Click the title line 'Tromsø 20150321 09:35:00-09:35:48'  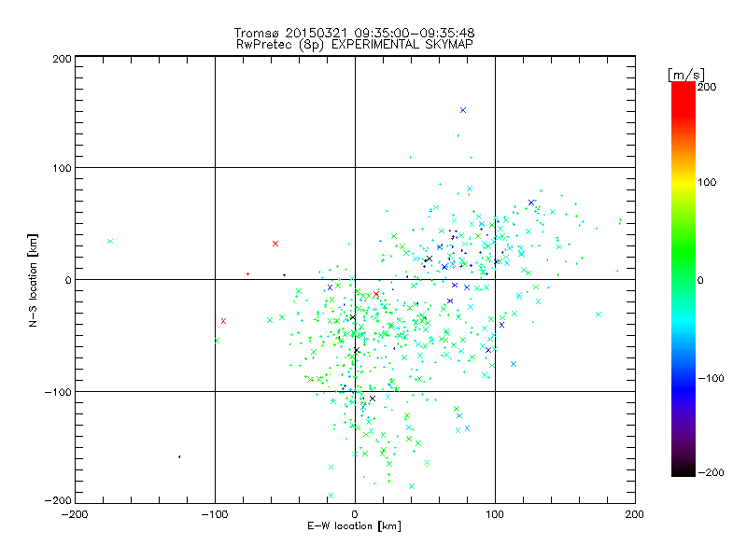[354, 33]
